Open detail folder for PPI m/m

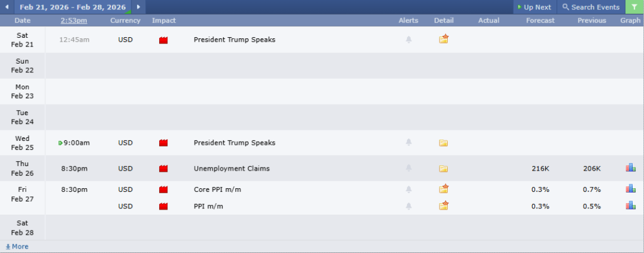click(x=443, y=205)
